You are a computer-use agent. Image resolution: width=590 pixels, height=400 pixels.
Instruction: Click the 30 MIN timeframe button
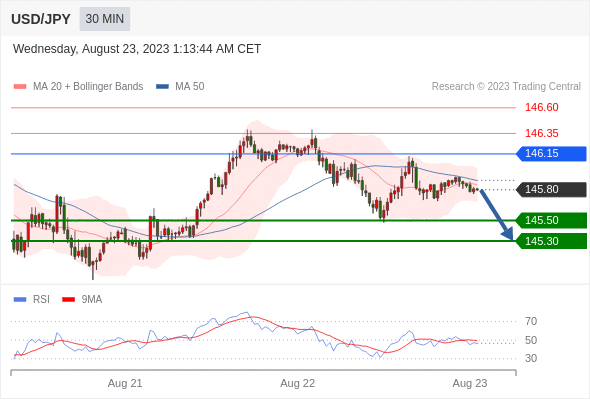point(105,19)
